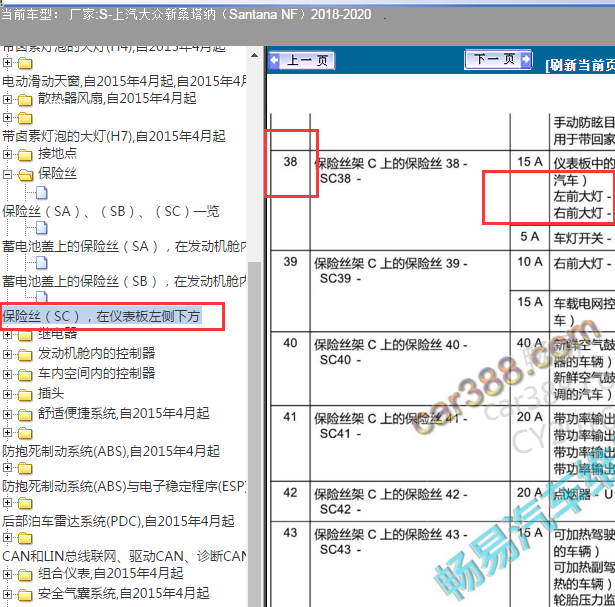Click the tree panel scroll-up arrow

[255, 55]
